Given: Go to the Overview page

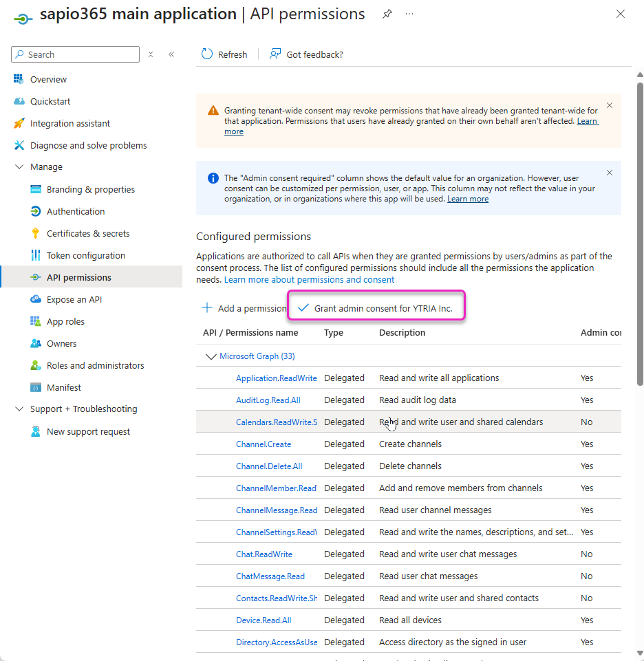Looking at the screenshot, I should tap(48, 79).
